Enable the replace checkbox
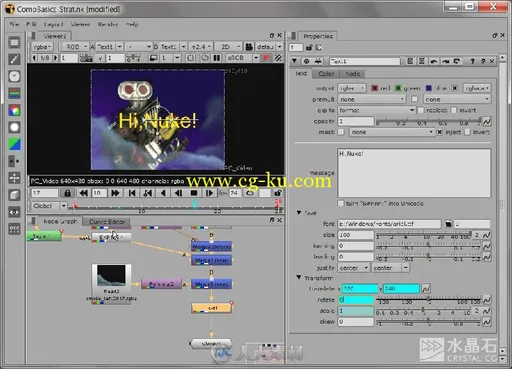 pos(421,110)
